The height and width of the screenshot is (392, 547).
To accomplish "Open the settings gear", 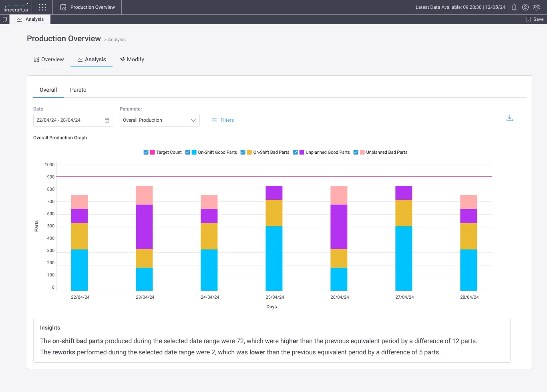I will click(537, 7).
